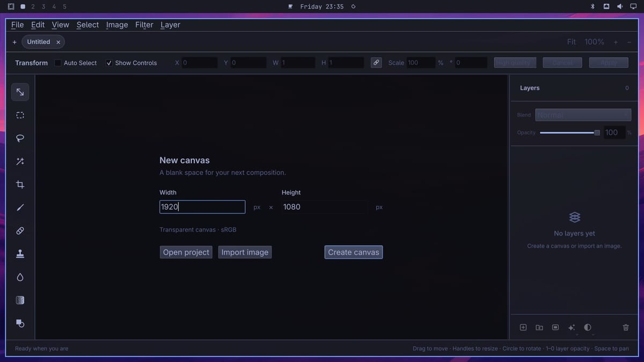Select the Gradient tool
This screenshot has height=362, width=644.
tap(20, 300)
